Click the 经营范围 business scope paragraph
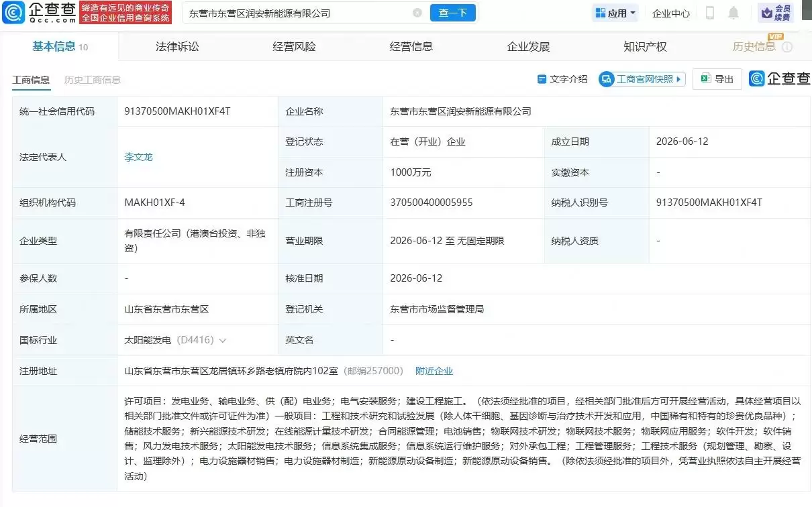The width and height of the screenshot is (812, 507). pyautogui.click(x=462, y=439)
